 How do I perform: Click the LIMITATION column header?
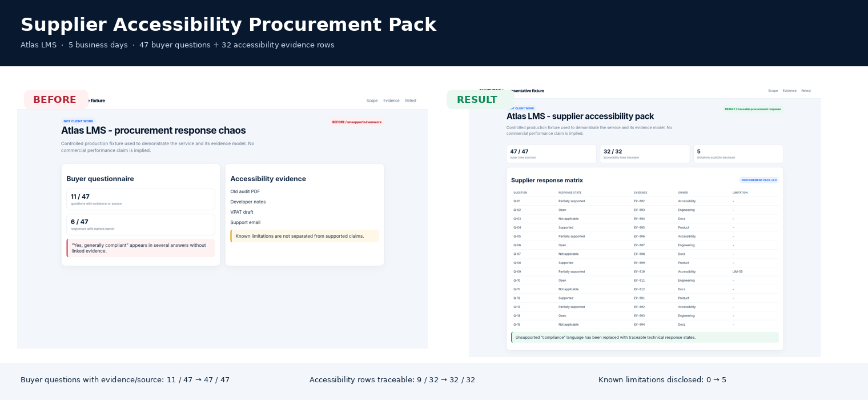tap(740, 193)
